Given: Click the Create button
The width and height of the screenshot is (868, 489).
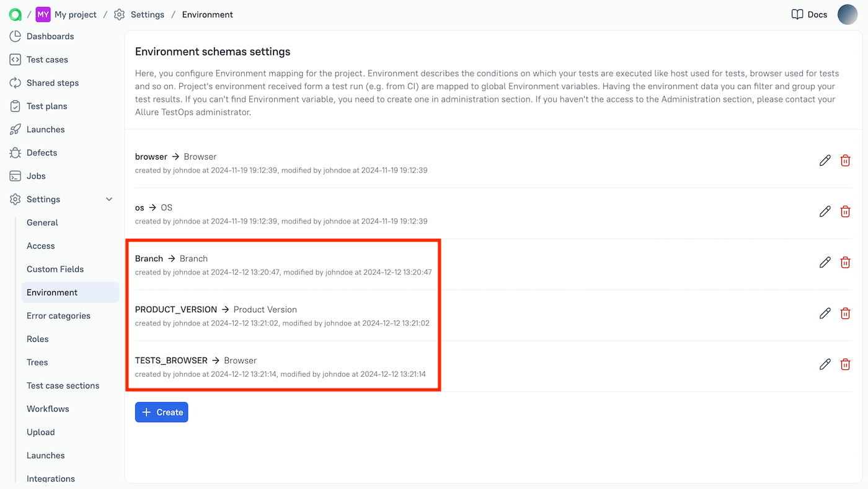Looking at the screenshot, I should point(161,411).
